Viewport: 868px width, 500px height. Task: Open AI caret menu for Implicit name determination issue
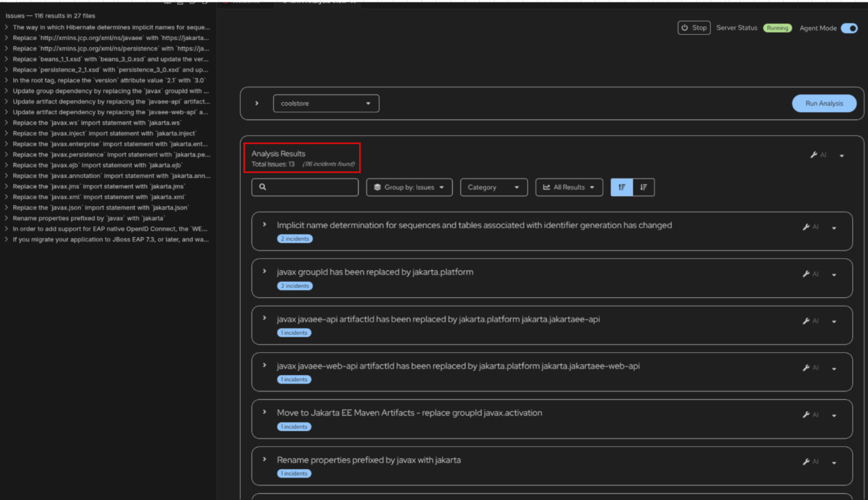pos(834,228)
